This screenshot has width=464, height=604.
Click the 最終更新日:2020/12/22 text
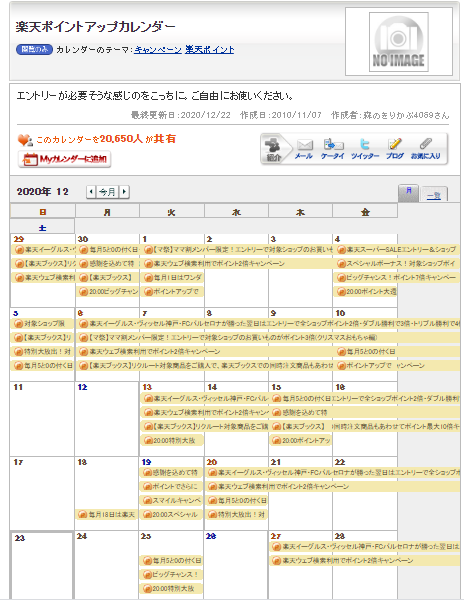point(181,115)
